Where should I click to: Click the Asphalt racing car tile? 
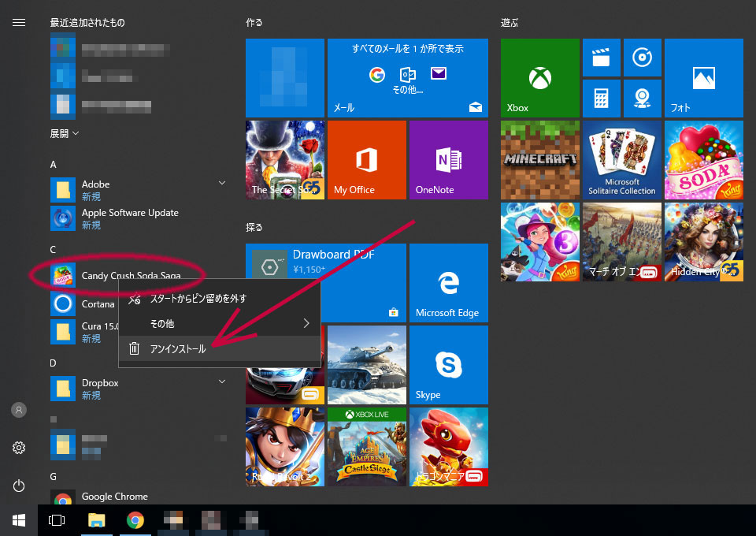[x=285, y=386]
